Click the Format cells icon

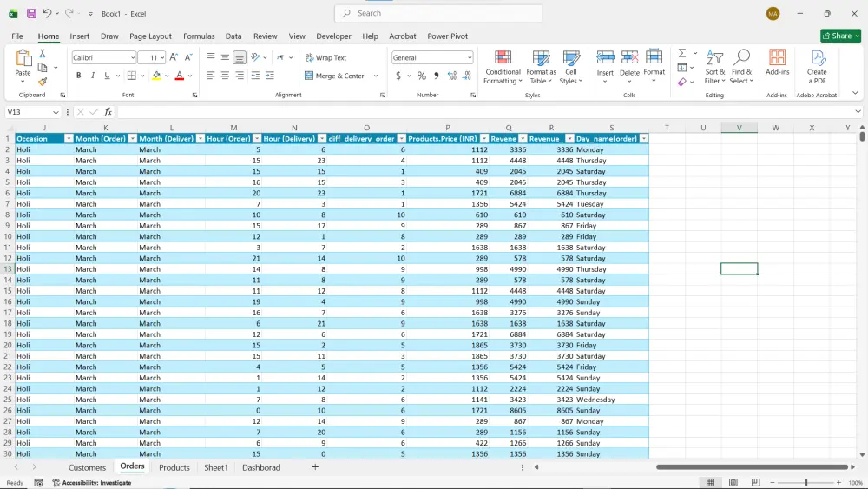pos(654,57)
